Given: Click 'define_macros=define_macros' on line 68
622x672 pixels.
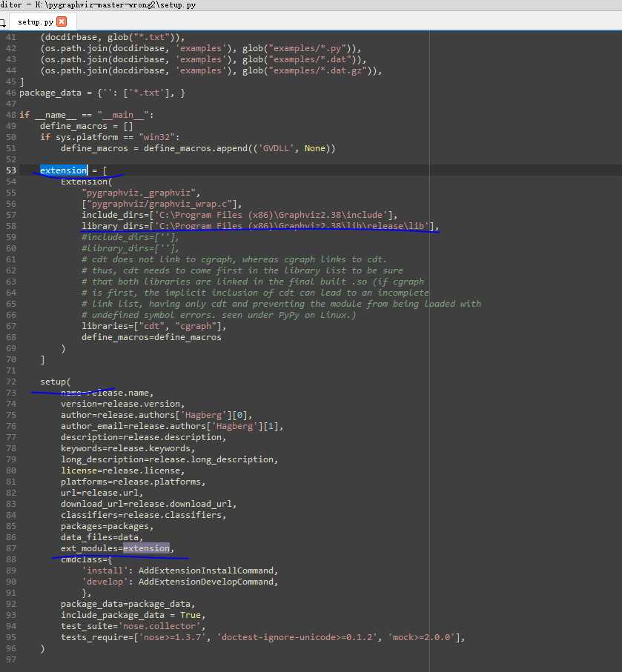Looking at the screenshot, I should [x=151, y=337].
